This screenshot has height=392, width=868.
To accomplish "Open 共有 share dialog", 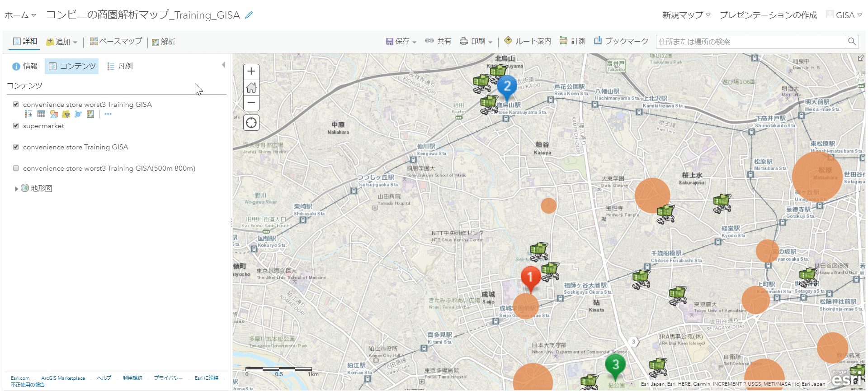I will [438, 41].
